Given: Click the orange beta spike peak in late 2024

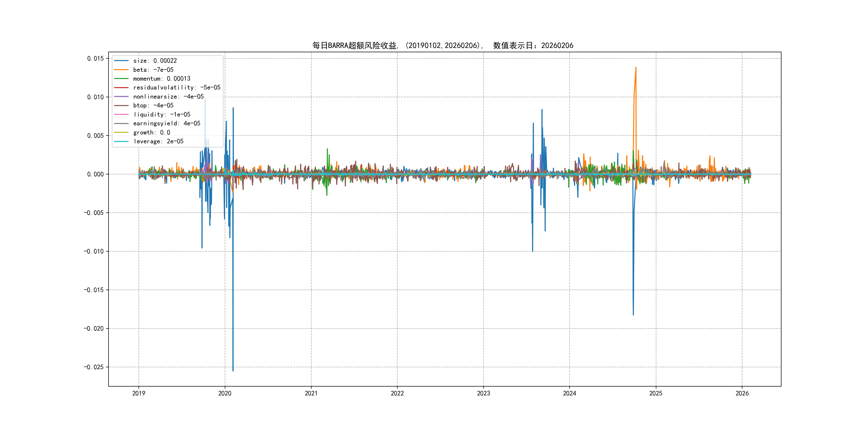Looking at the screenshot, I should [x=636, y=68].
